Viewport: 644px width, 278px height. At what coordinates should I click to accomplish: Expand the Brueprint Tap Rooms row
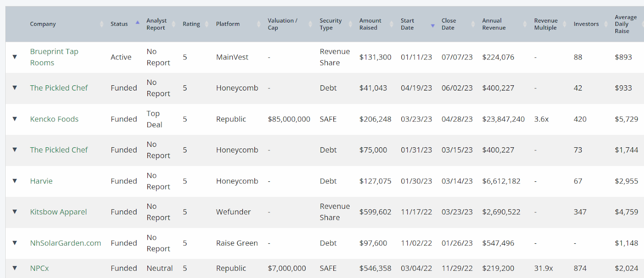[x=15, y=57]
